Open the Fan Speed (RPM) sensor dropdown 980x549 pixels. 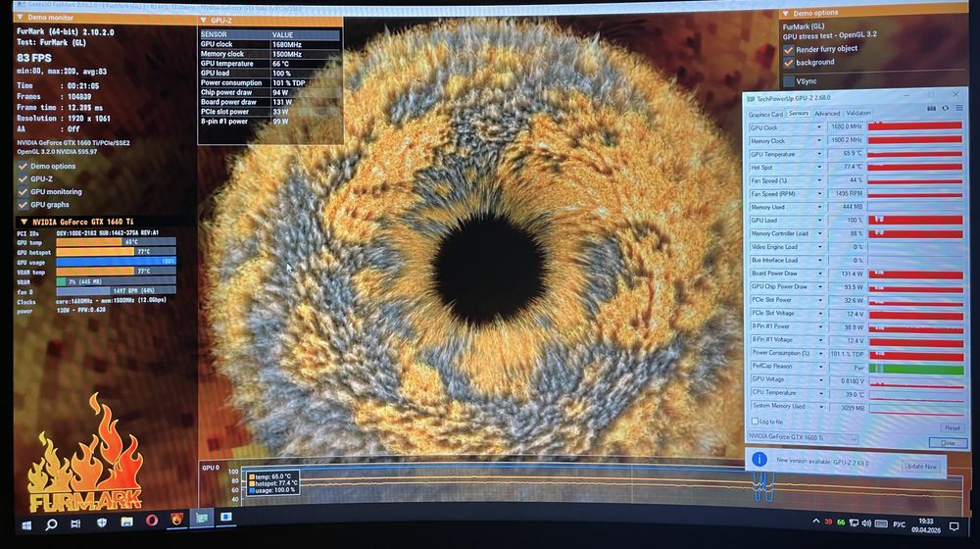pos(819,194)
